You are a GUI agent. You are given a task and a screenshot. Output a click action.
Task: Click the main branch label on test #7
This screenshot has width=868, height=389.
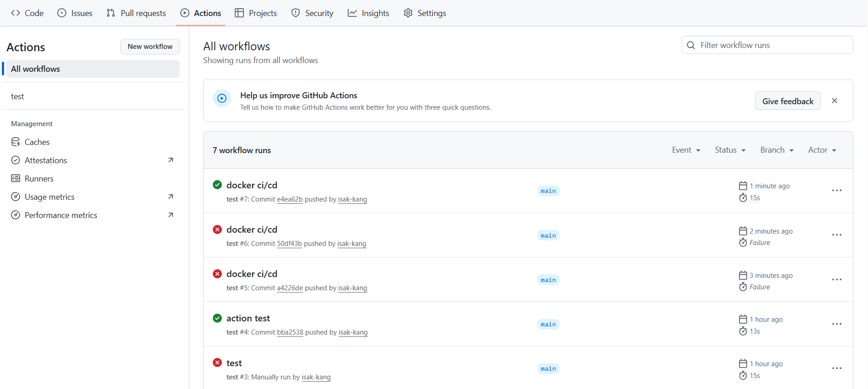548,191
